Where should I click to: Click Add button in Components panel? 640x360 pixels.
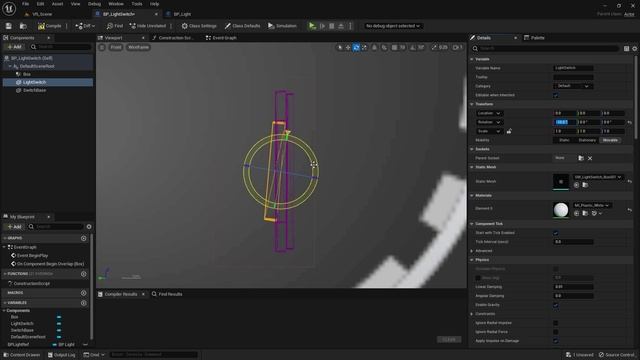pos(14,47)
